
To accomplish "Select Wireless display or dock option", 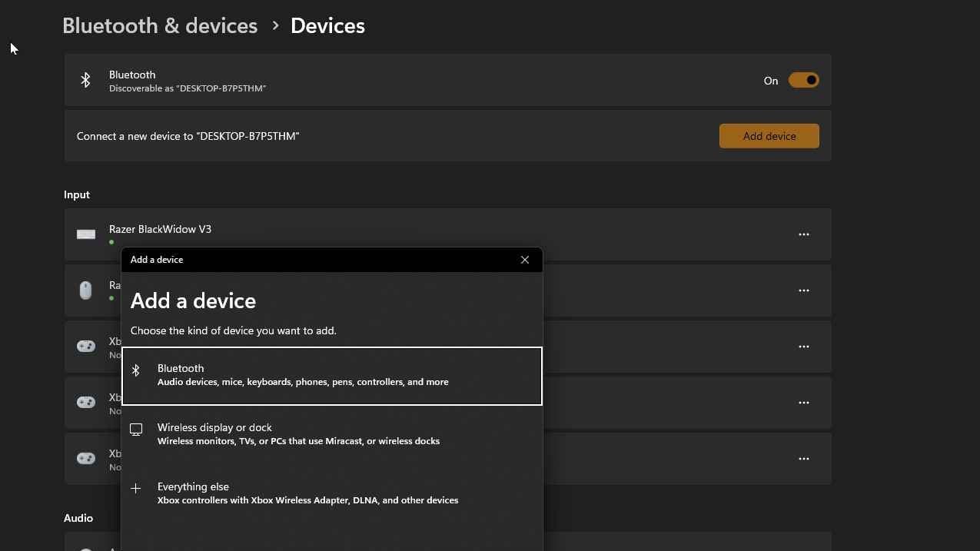I will pos(332,434).
